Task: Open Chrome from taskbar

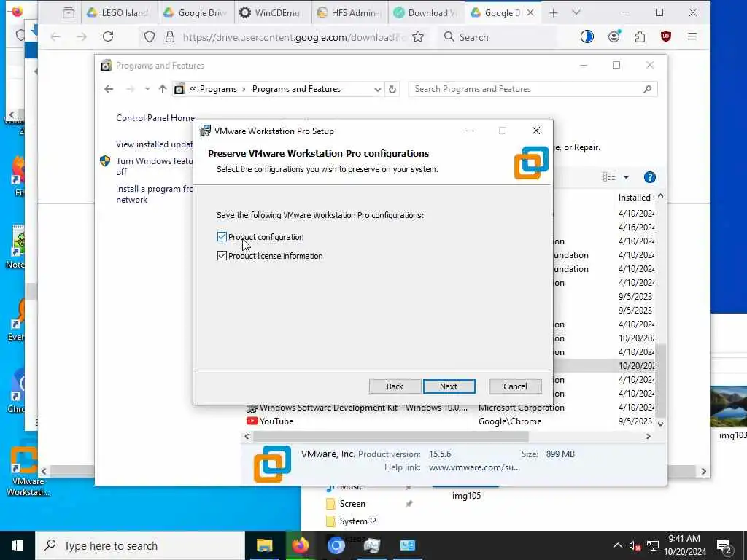Action: click(336, 545)
